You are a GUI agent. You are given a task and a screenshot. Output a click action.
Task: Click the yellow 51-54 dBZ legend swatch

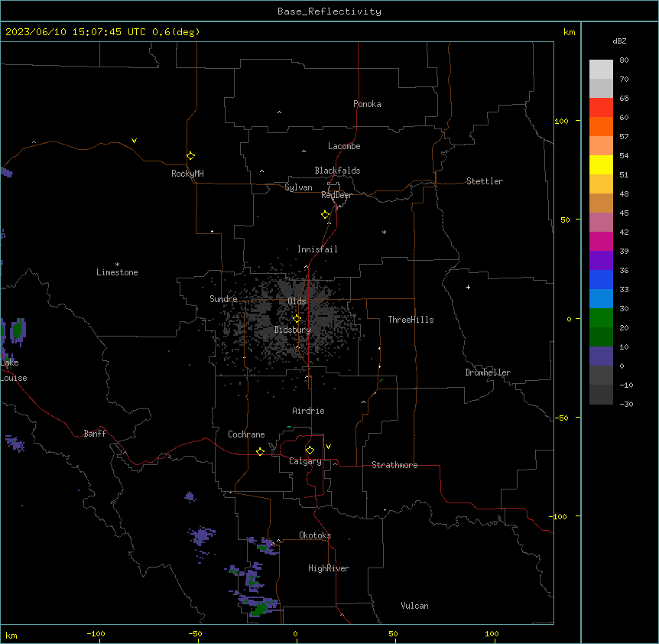[x=601, y=164]
